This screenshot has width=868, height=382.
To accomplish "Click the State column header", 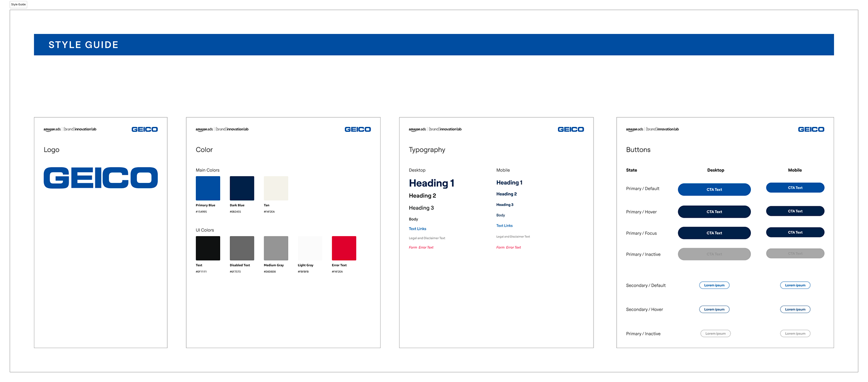I will (x=632, y=170).
